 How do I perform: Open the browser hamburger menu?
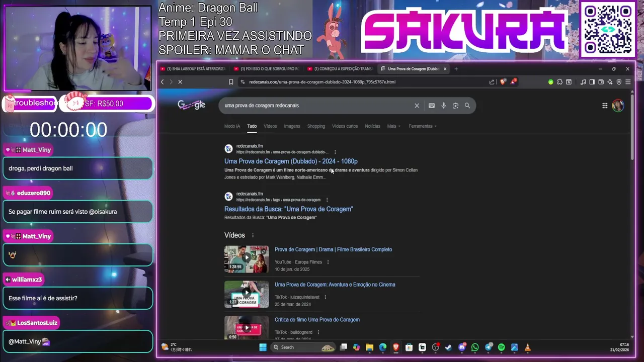tap(628, 82)
